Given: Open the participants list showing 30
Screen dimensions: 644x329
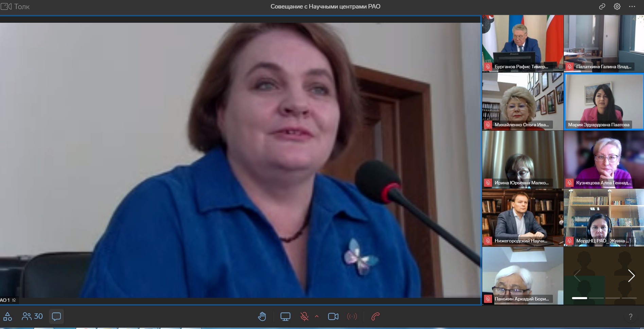Looking at the screenshot, I should (32, 316).
